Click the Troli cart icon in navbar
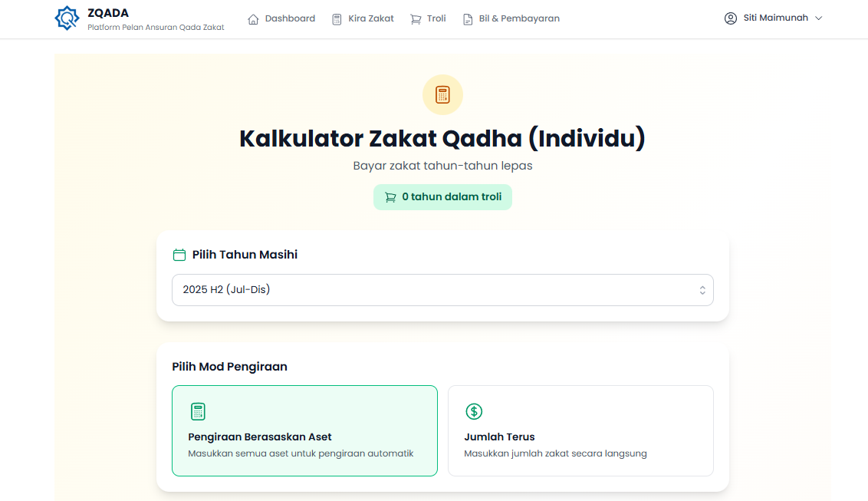Image resolution: width=868 pixels, height=501 pixels. click(x=416, y=19)
